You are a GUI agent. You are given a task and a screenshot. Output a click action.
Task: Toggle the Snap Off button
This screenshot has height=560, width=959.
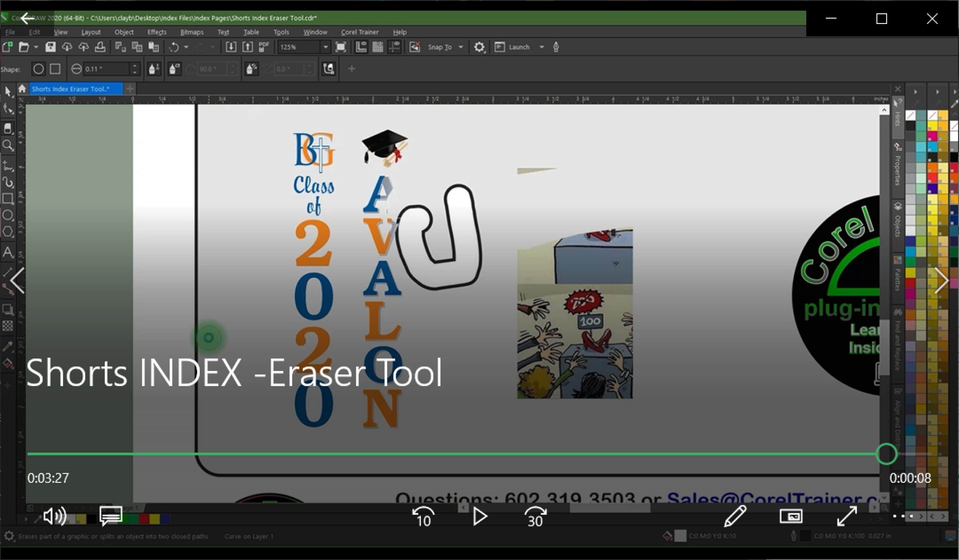click(415, 47)
